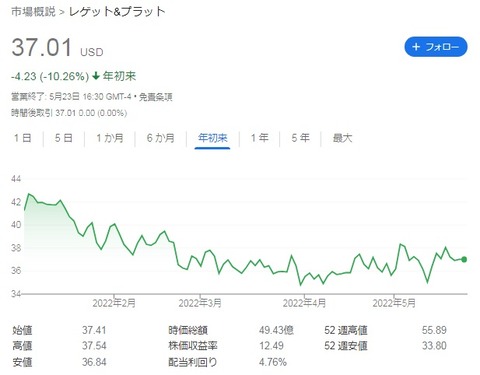The height and width of the screenshot is (375, 480).
Task: Click the 2022年2月 axis label
Action: coord(114,303)
